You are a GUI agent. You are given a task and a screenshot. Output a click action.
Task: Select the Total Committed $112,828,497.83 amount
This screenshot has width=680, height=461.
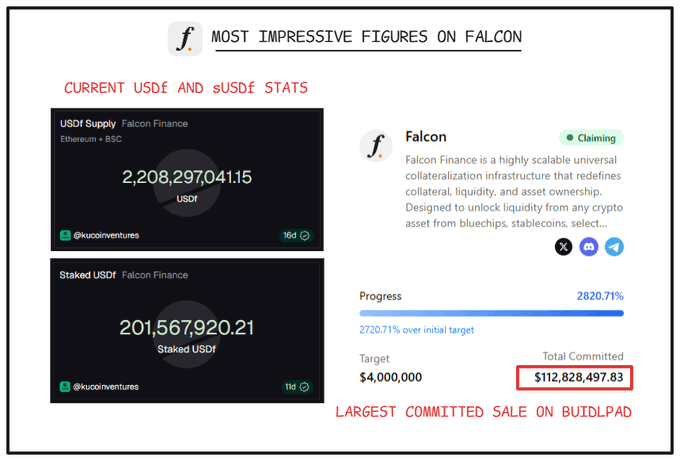(579, 377)
